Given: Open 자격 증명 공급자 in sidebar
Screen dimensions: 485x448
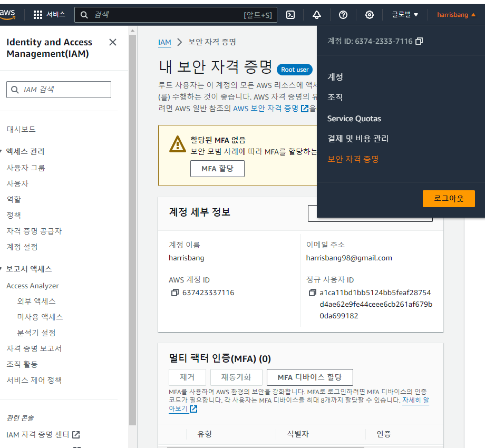Looking at the screenshot, I should point(34,231).
